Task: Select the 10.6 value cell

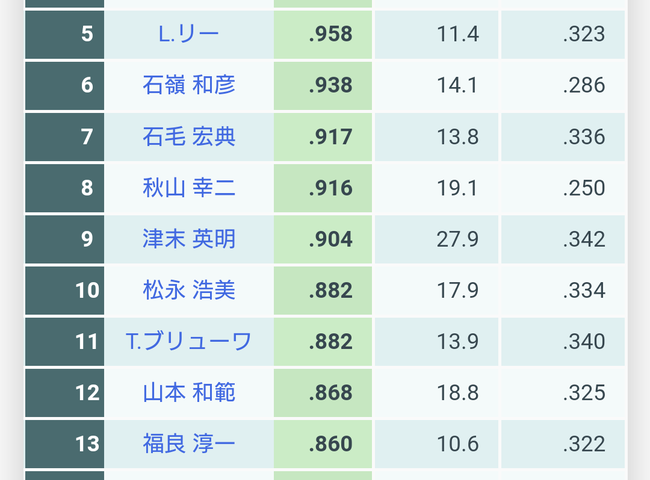Action: coord(458,444)
